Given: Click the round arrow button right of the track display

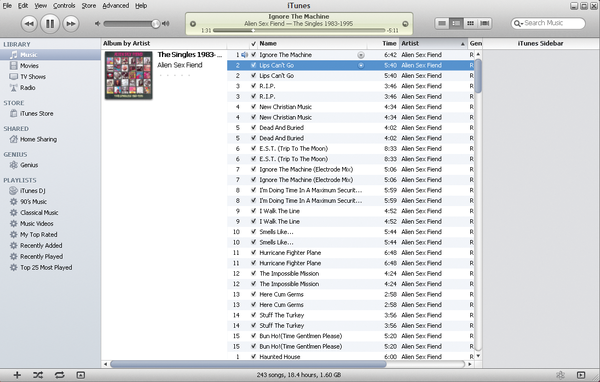Looking at the screenshot, I should [405, 24].
